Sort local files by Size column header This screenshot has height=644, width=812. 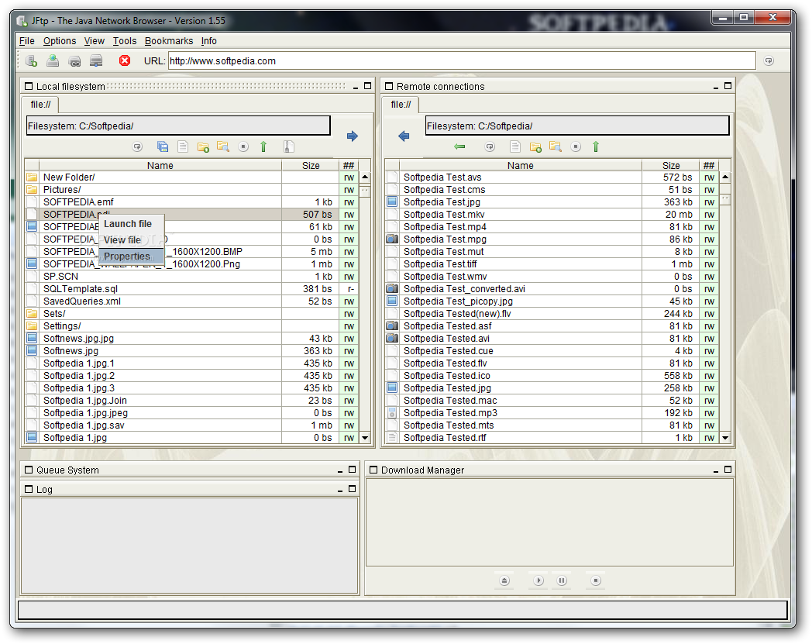point(311,165)
